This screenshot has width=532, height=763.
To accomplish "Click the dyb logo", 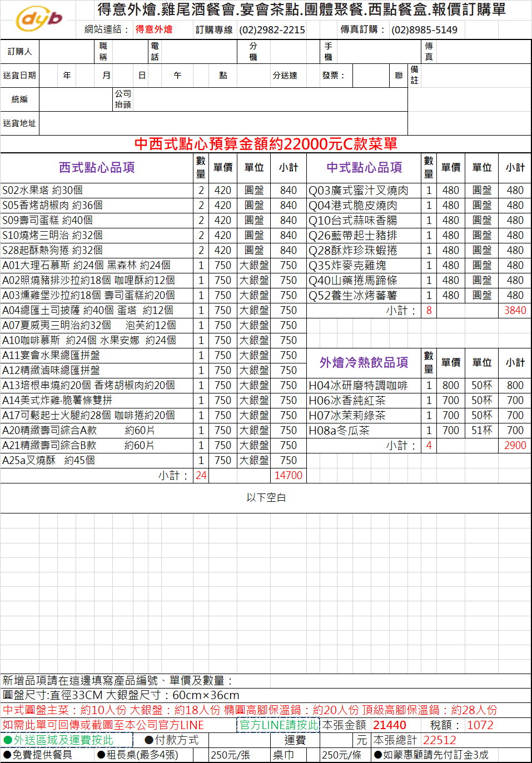I will [38, 19].
